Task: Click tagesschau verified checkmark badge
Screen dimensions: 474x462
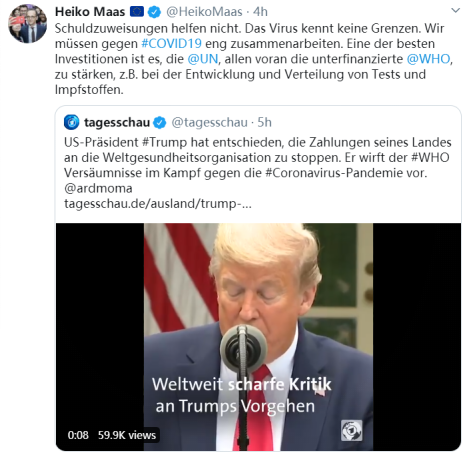Action: coord(160,123)
